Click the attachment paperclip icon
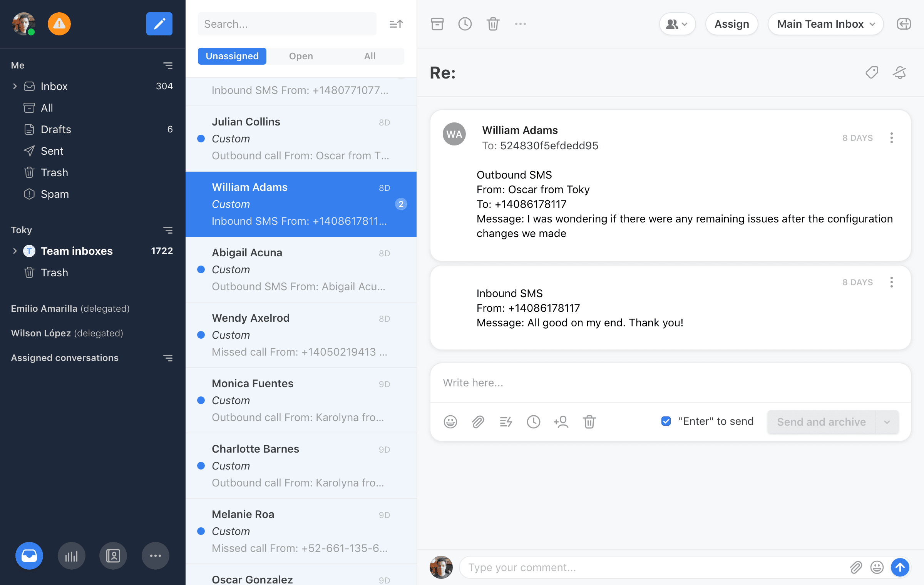The image size is (924, 585). tap(477, 422)
